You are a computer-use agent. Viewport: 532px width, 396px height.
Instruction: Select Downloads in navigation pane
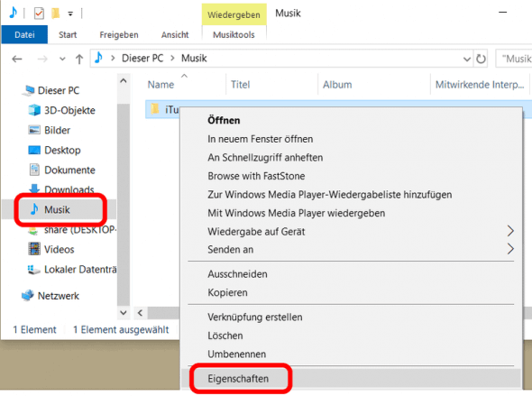pyautogui.click(x=69, y=189)
